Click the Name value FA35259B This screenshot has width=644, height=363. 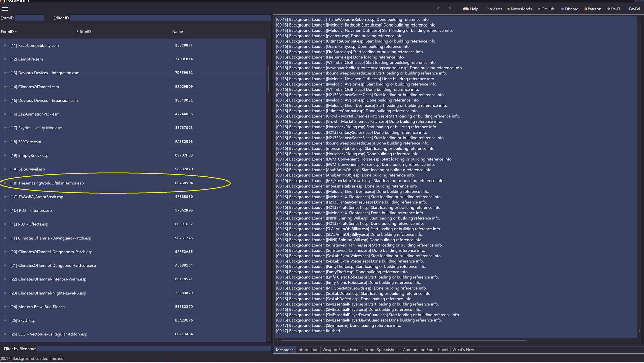184,142
